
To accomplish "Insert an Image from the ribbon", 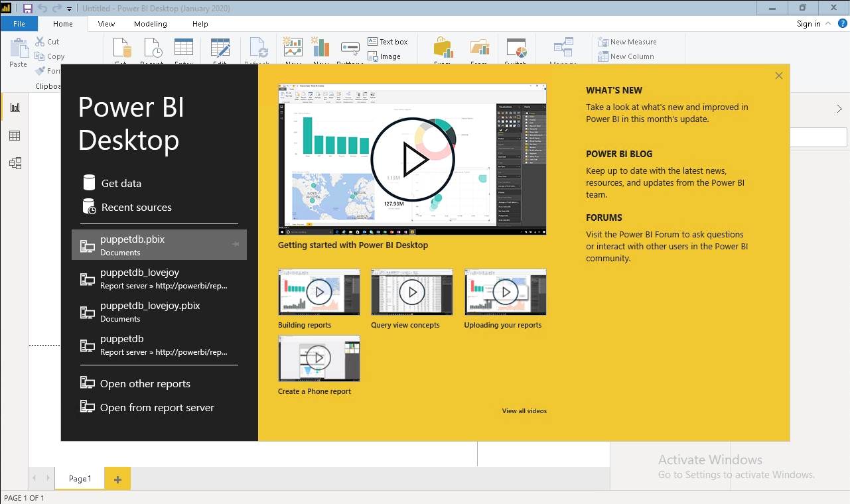I will [x=385, y=56].
